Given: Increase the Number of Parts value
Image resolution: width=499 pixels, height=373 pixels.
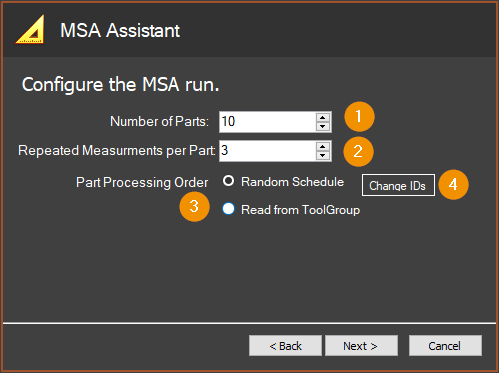Looking at the screenshot, I should click(x=322, y=117).
